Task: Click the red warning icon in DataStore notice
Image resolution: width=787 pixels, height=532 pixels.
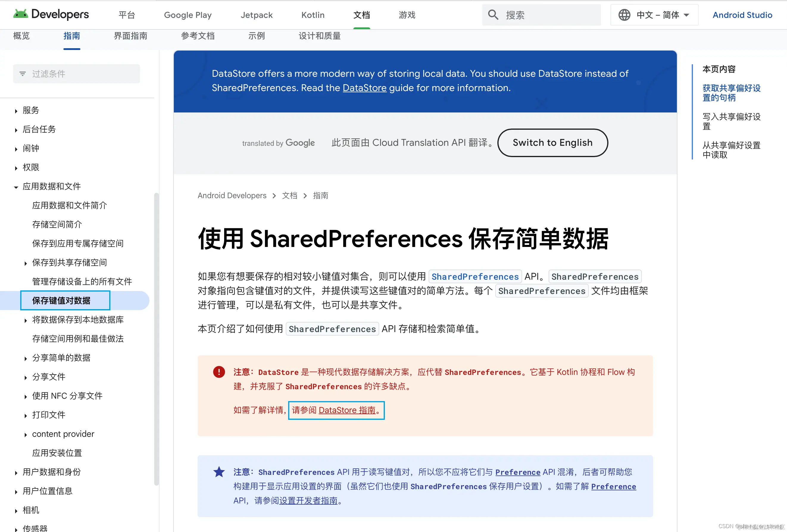Action: click(219, 372)
